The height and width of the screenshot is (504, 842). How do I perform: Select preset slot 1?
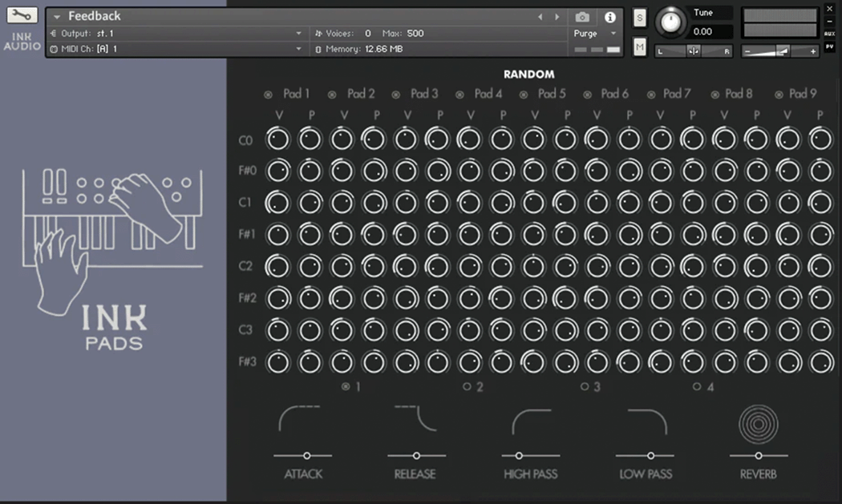[346, 386]
